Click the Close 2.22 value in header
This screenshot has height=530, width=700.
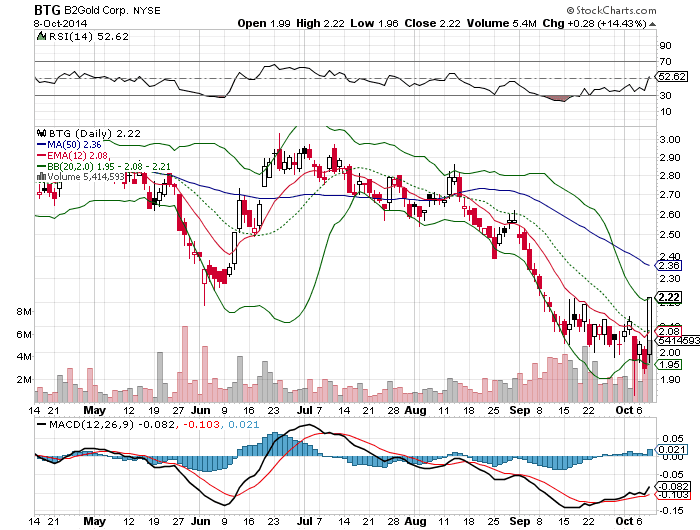pyautogui.click(x=432, y=23)
